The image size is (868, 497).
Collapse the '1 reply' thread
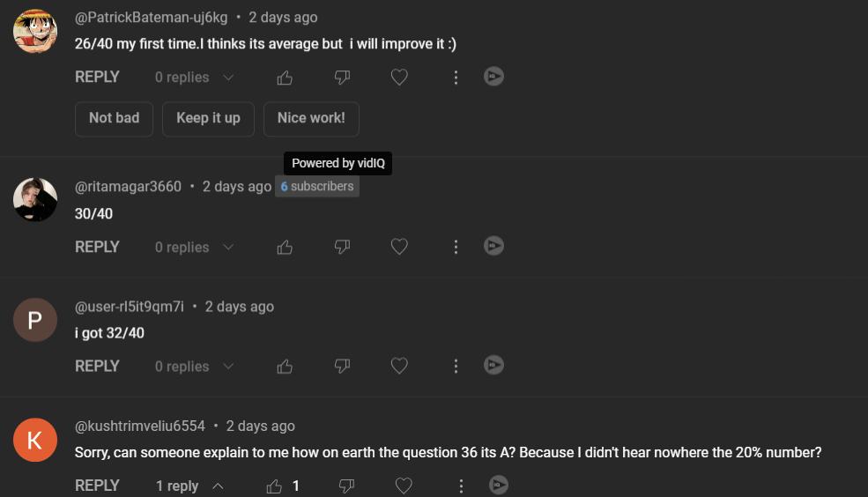point(189,486)
